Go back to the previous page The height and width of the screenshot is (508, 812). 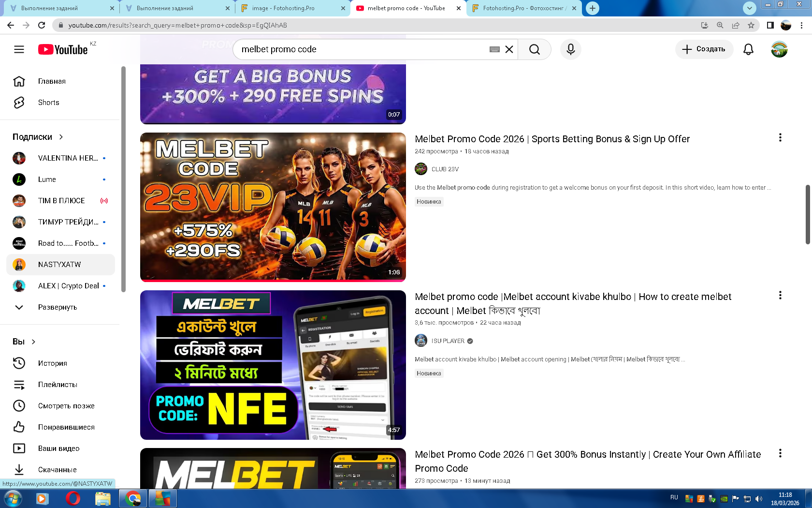[x=11, y=25]
